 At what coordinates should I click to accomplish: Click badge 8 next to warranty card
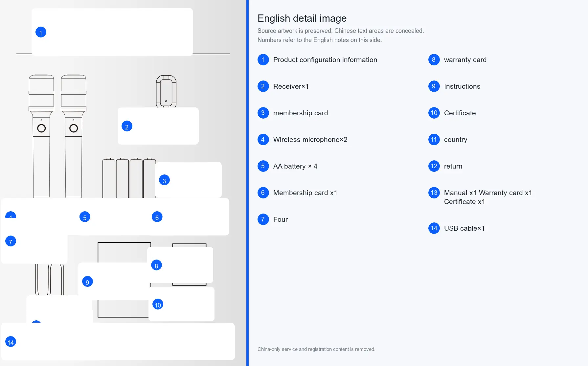tap(434, 60)
